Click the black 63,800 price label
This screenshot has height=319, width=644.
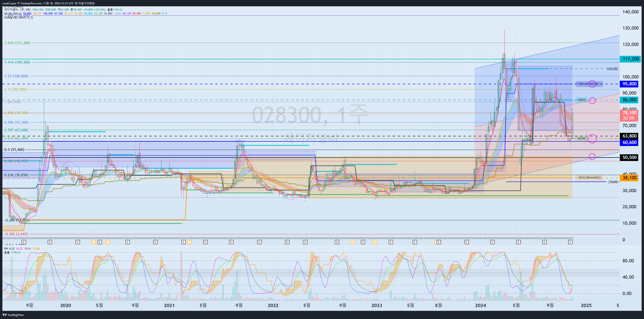(x=629, y=136)
